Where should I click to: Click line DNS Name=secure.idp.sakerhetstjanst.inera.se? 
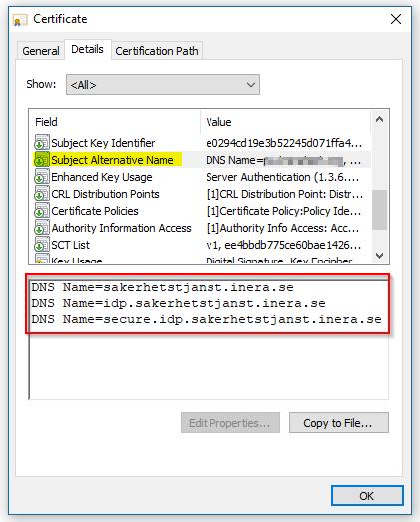point(207,319)
